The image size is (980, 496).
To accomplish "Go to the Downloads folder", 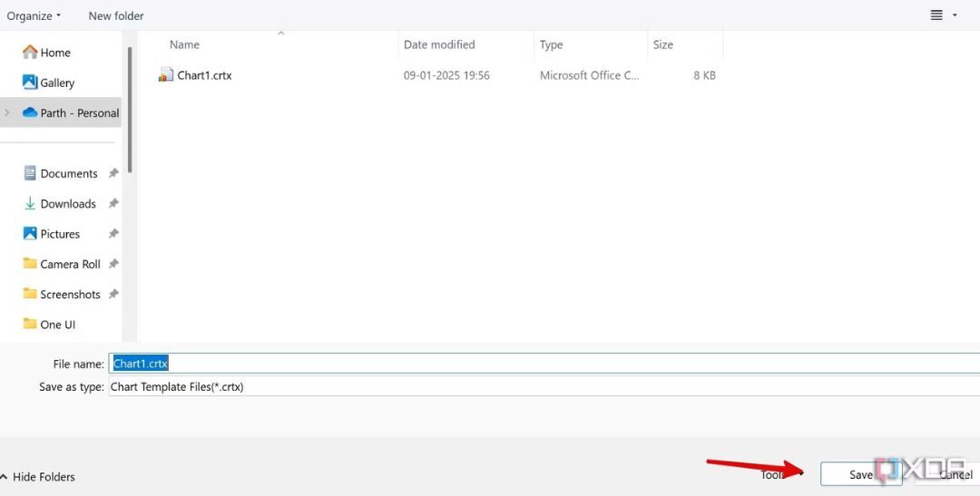I will [x=67, y=204].
